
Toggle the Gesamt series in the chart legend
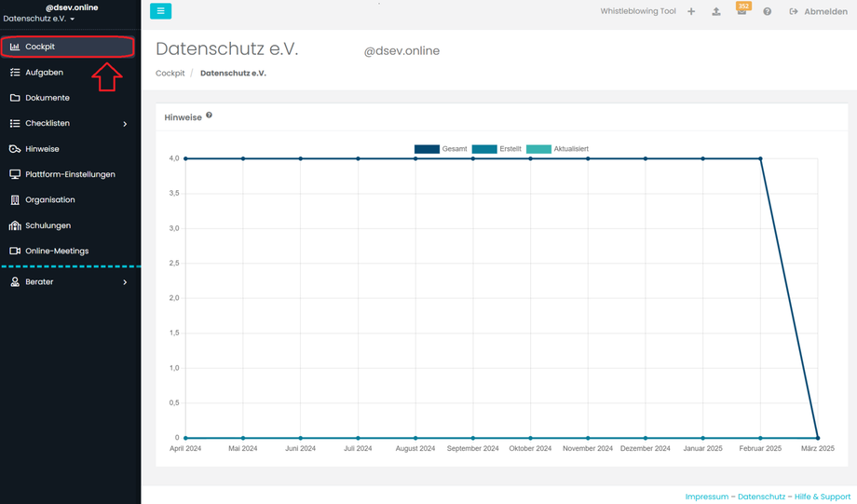[441, 149]
